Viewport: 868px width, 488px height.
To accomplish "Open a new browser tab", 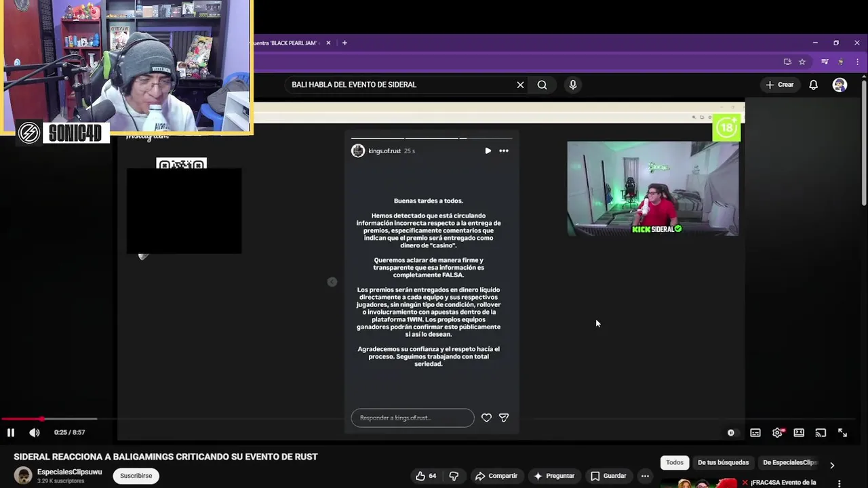I will 344,43.
